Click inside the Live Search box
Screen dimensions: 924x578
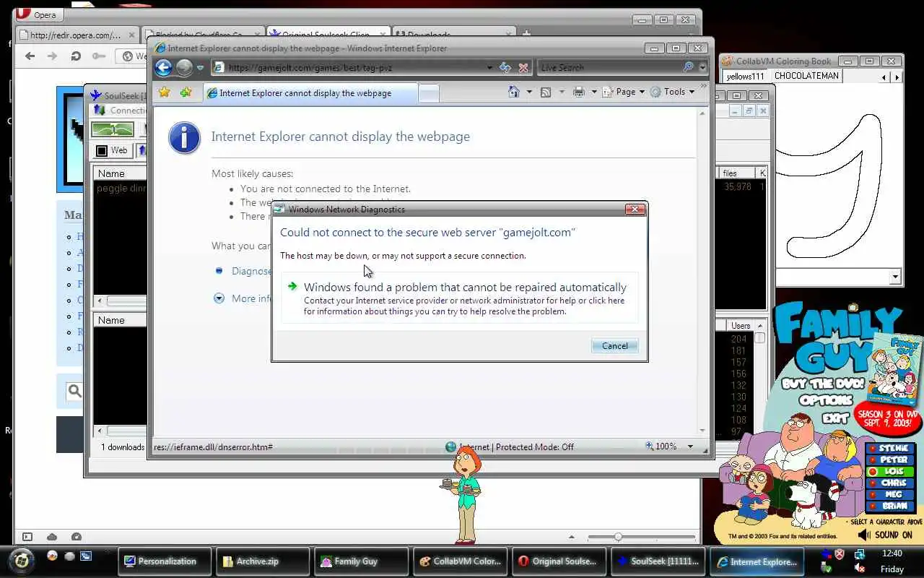coord(608,67)
